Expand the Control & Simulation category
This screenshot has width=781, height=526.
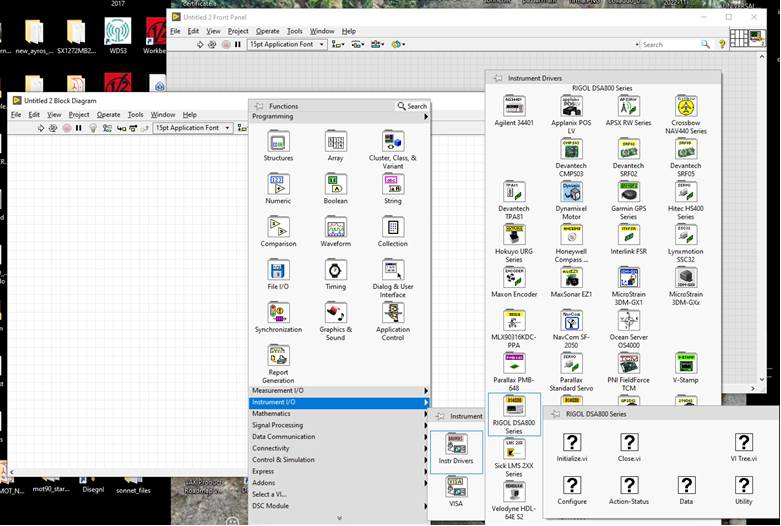tap(339, 460)
